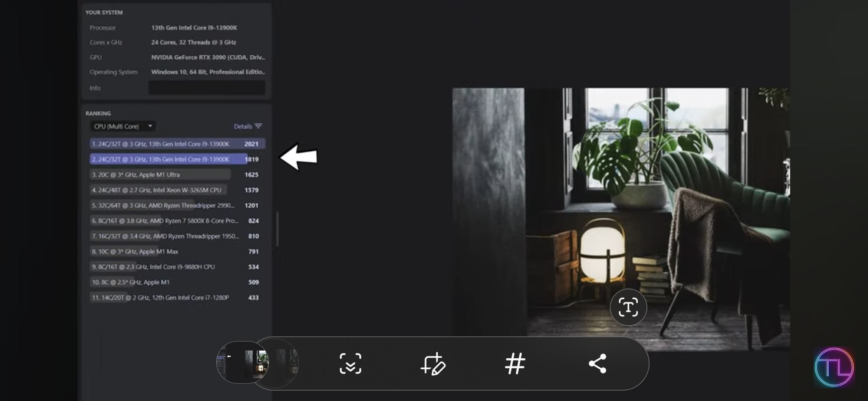
Task: Open the CPU (Multi Core) ranking dropdown
Action: click(123, 126)
